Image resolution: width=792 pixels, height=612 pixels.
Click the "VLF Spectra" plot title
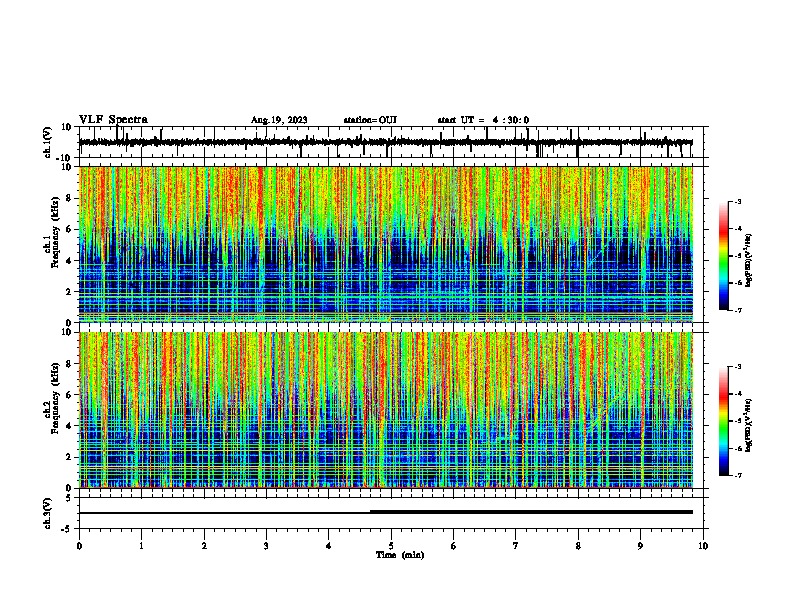[113, 120]
